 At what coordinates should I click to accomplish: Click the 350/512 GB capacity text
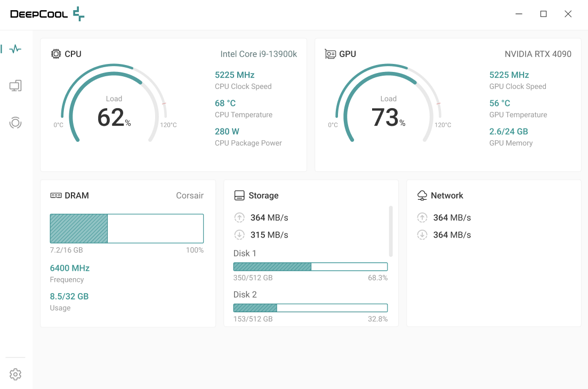tap(253, 278)
